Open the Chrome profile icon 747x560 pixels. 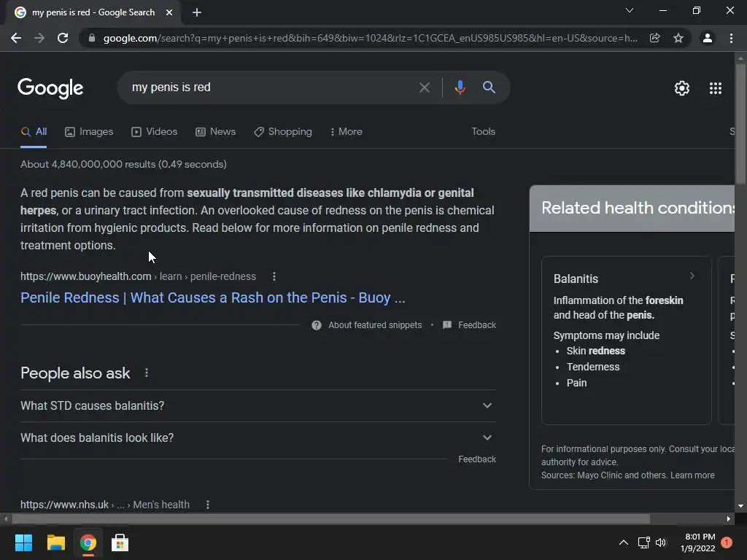[708, 38]
